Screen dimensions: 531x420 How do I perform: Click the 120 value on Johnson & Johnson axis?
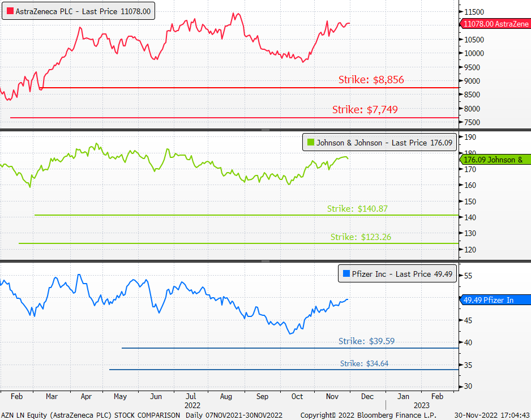point(470,250)
